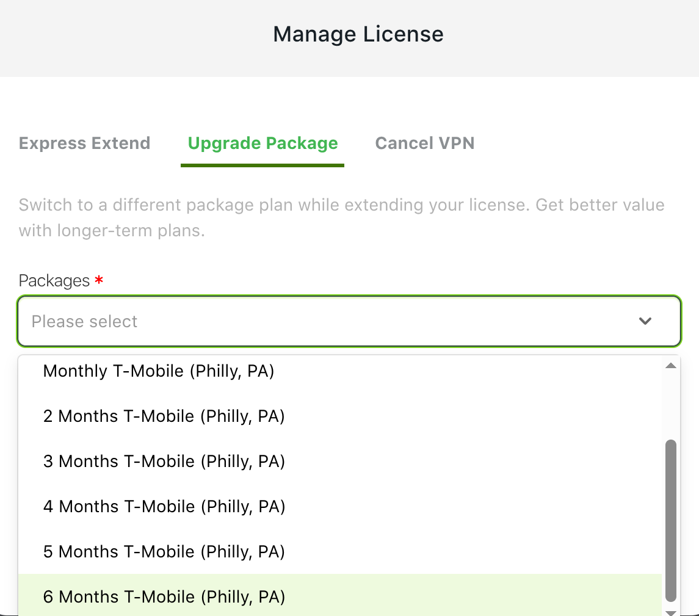Screen dimensions: 699x616
Task: Click the green underline below Upgrade Package
Action: pyautogui.click(x=262, y=165)
